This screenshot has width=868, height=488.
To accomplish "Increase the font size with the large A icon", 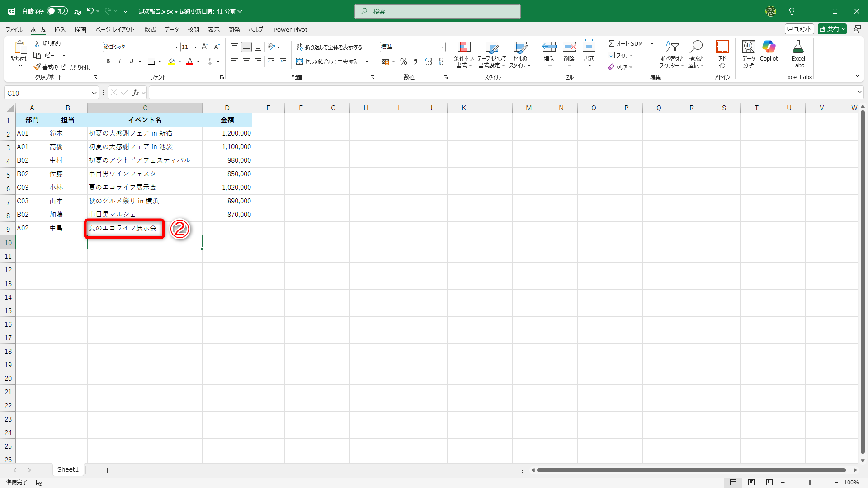I will (x=205, y=47).
